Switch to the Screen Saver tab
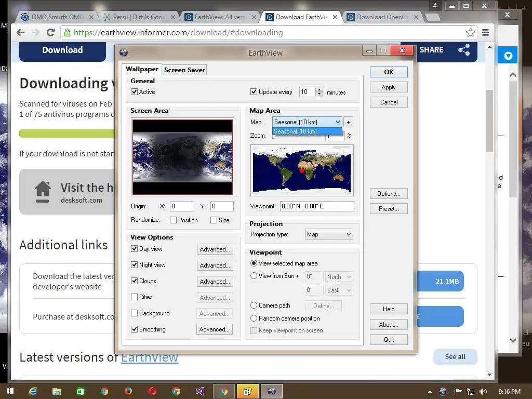Image resolution: width=532 pixels, height=399 pixels. click(x=184, y=70)
